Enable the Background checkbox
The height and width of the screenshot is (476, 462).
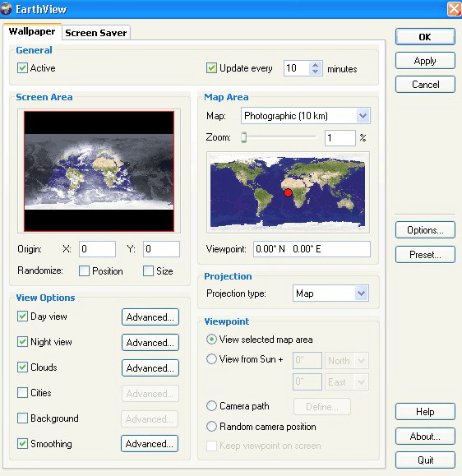(x=22, y=418)
